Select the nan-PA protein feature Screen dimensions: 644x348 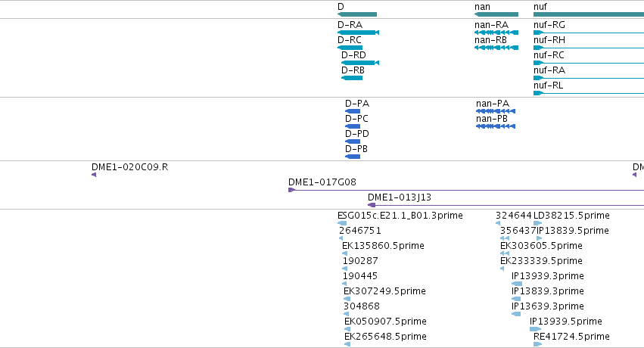[496, 111]
